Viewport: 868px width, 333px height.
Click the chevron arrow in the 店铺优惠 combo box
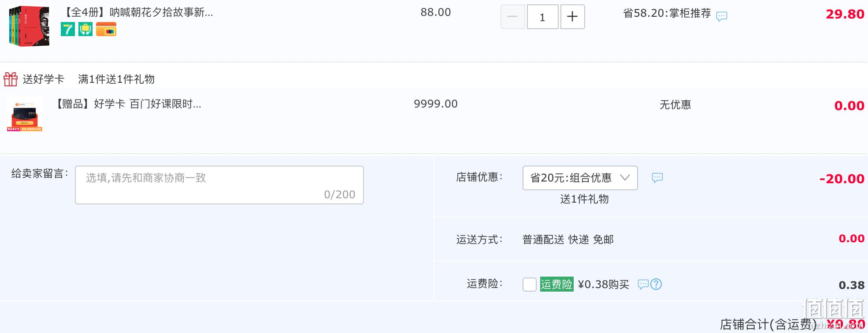click(625, 178)
